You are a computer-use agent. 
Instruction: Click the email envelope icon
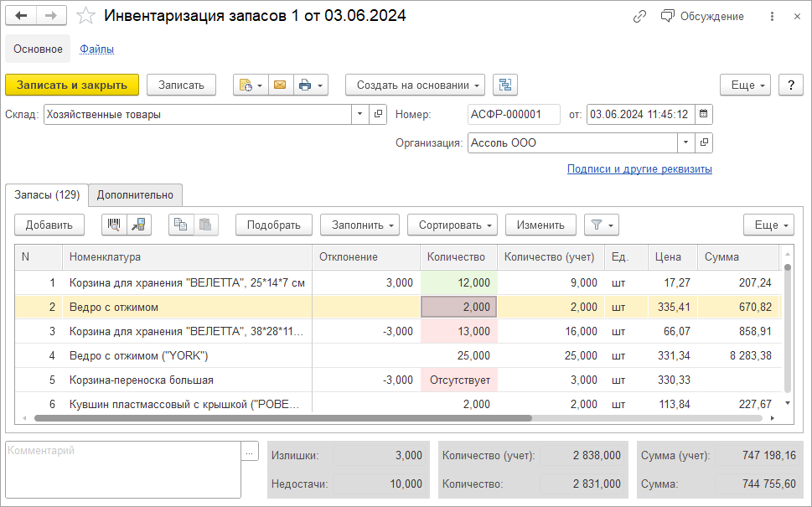(x=280, y=85)
